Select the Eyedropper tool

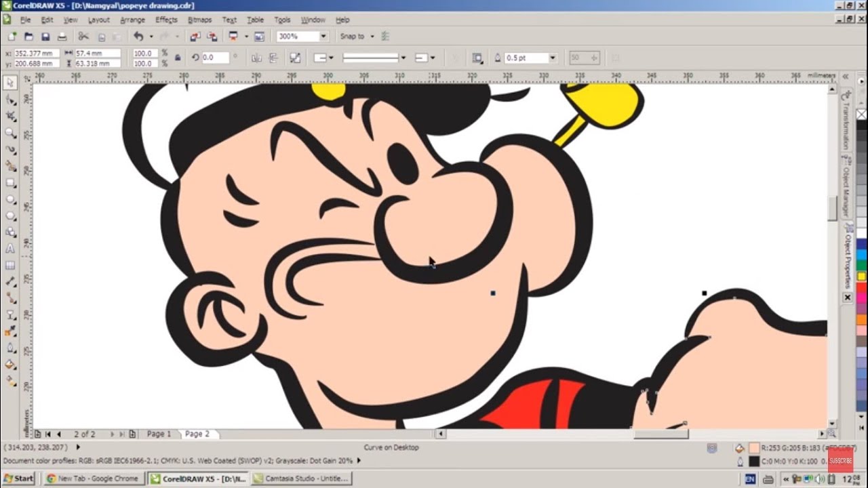(x=10, y=331)
